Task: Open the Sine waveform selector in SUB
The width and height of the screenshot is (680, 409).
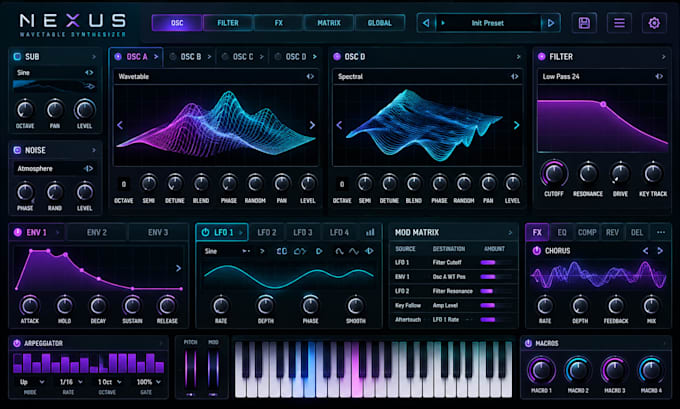Action: (x=55, y=72)
